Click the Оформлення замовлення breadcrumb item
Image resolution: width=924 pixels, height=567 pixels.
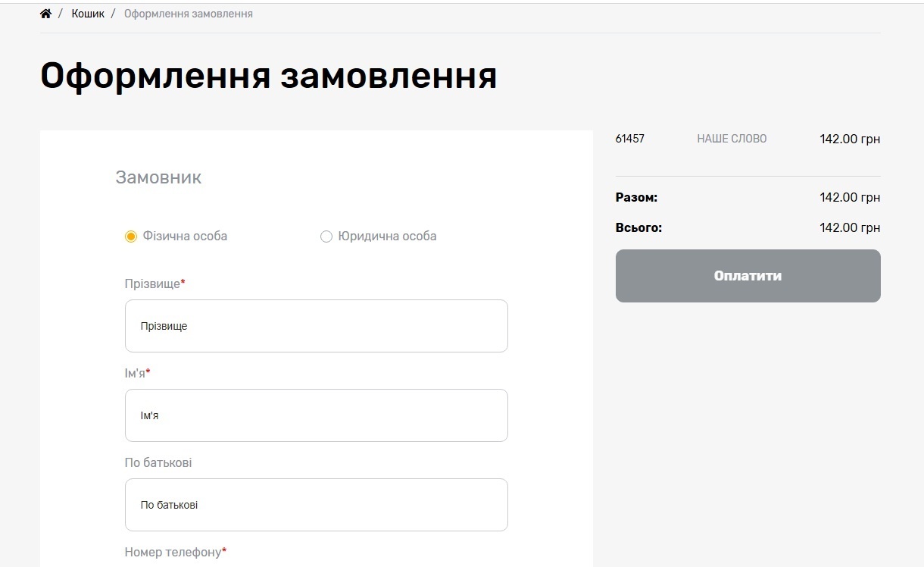click(188, 14)
